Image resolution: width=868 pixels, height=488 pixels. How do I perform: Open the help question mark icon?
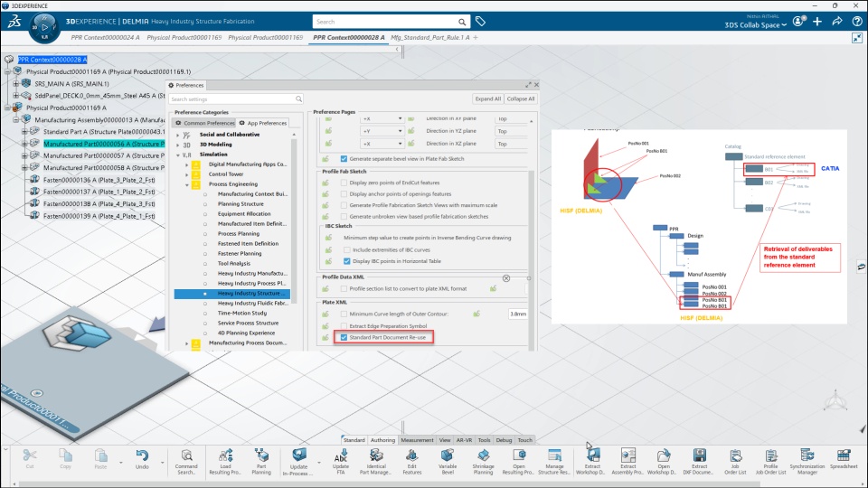pos(857,22)
